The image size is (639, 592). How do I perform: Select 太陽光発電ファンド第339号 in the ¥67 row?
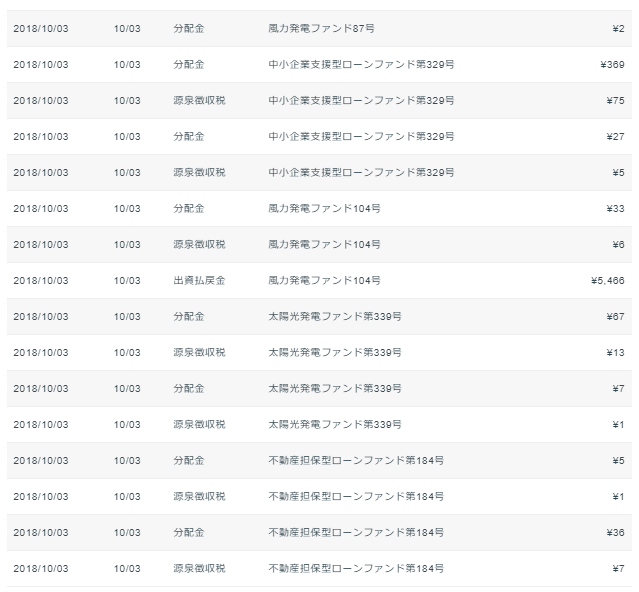tap(335, 317)
